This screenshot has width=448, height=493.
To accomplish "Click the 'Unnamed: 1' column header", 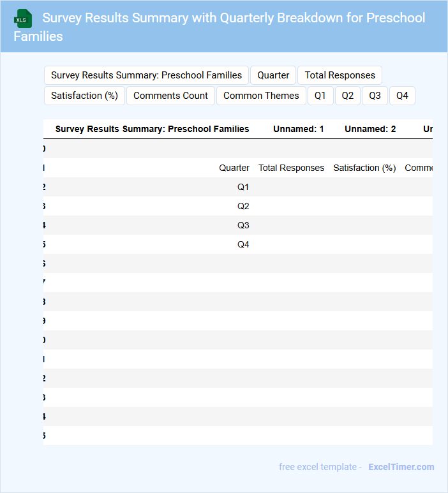I will (x=298, y=129).
